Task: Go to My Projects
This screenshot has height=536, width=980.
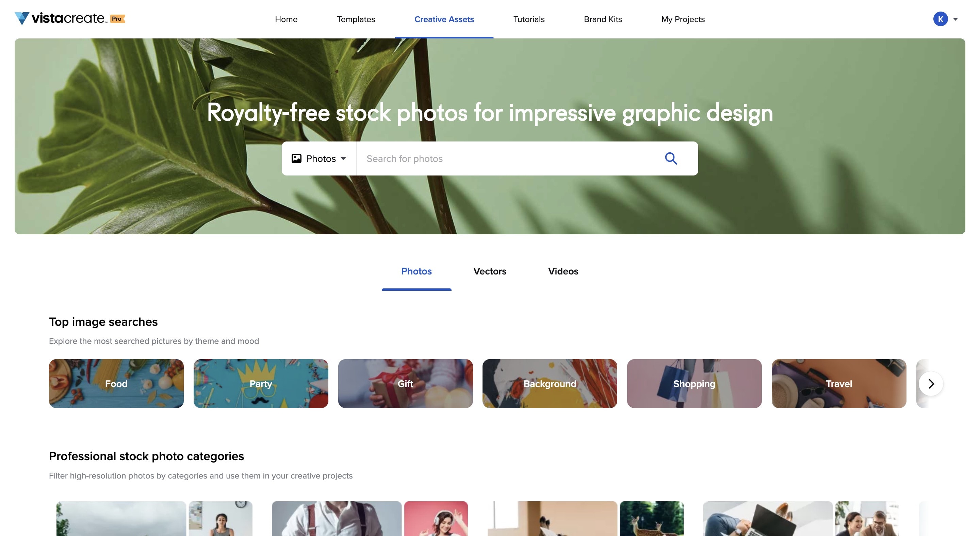Action: (x=683, y=19)
